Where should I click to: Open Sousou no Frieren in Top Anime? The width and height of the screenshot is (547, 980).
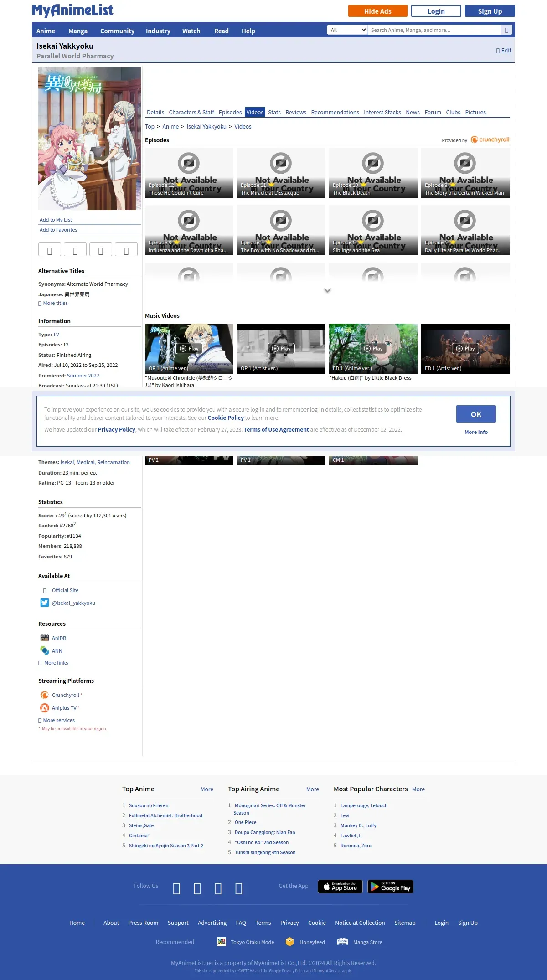pyautogui.click(x=149, y=805)
